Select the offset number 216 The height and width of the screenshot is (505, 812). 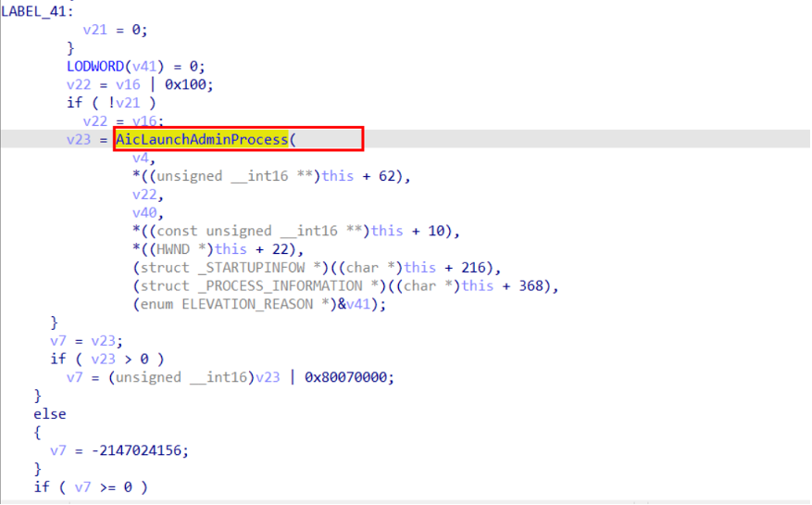click(482, 268)
